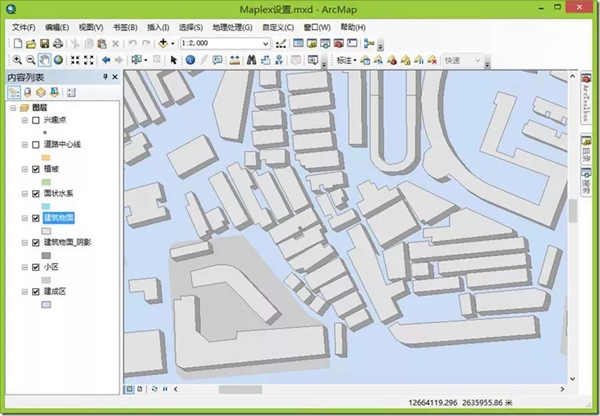Click the New document icon
This screenshot has height=416, width=600.
click(x=18, y=43)
